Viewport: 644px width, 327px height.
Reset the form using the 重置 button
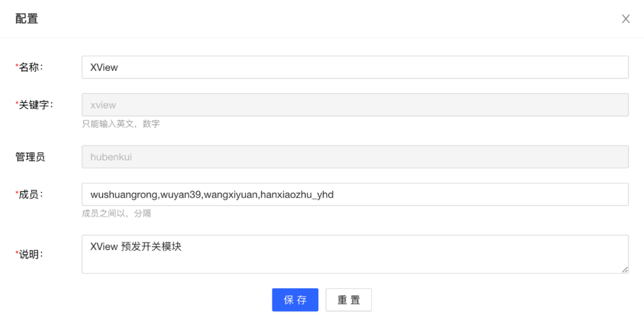[349, 300]
